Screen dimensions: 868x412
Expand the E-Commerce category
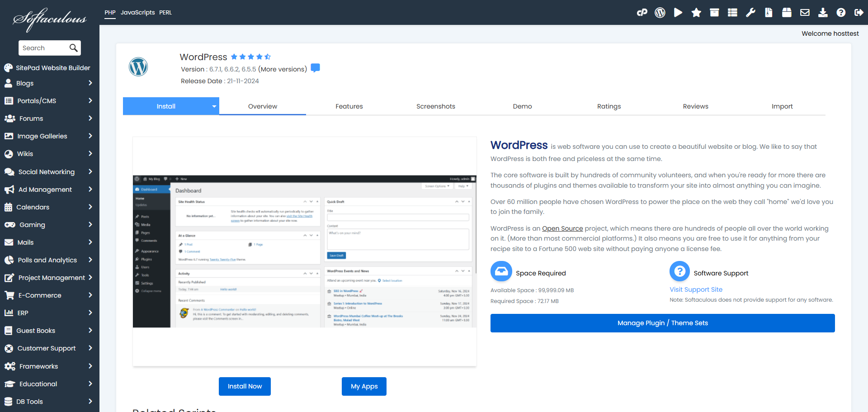[50, 295]
